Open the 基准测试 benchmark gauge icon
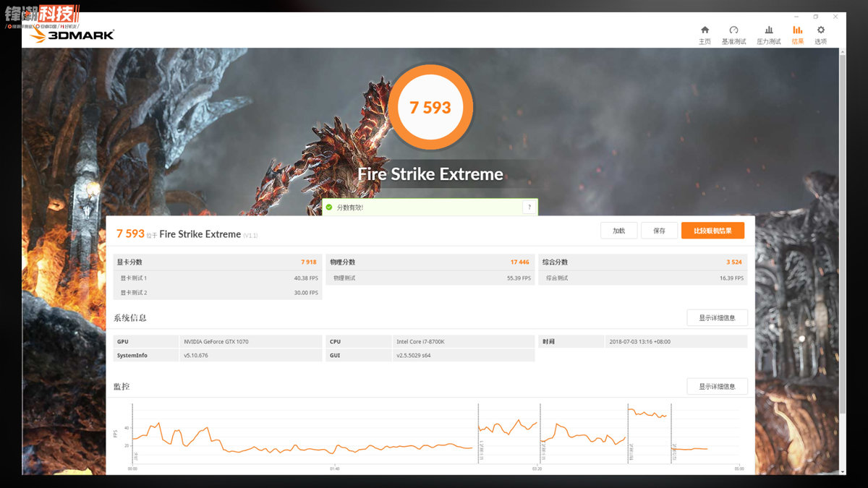 (x=733, y=35)
